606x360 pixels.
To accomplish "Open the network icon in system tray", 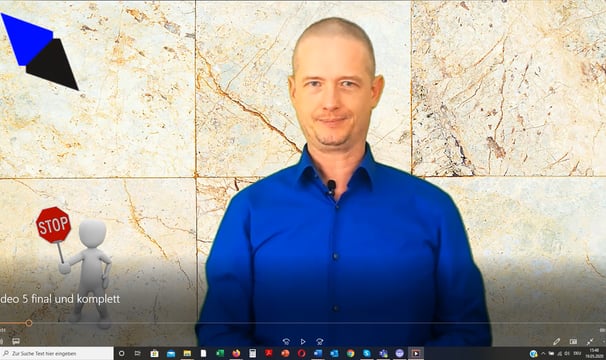I will (x=560, y=353).
